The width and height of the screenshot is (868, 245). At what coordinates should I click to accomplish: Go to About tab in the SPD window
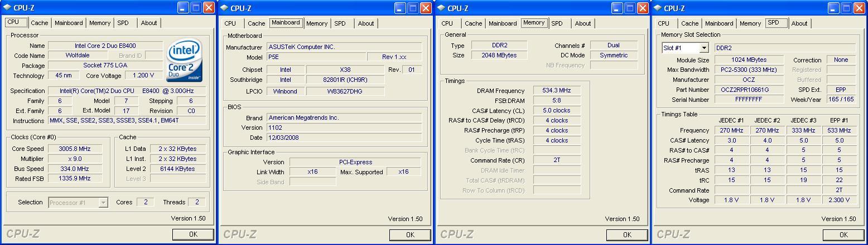pos(799,23)
